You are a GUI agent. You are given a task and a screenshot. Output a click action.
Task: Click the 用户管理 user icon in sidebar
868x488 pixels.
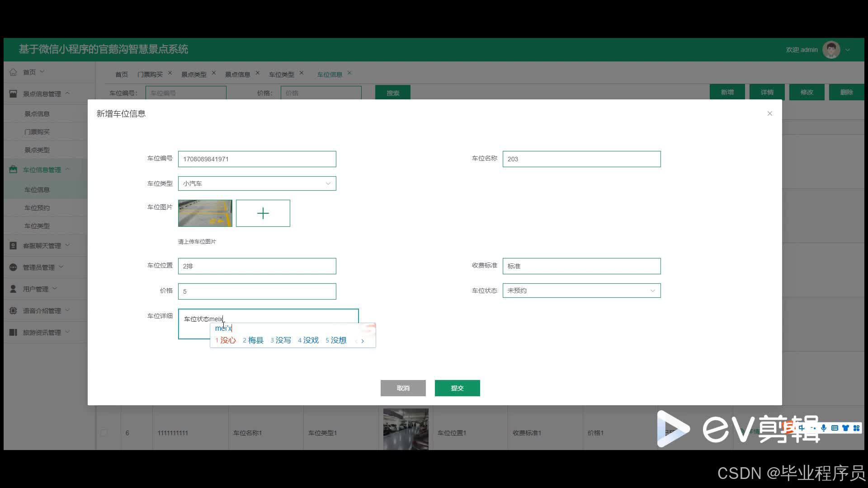point(13,289)
